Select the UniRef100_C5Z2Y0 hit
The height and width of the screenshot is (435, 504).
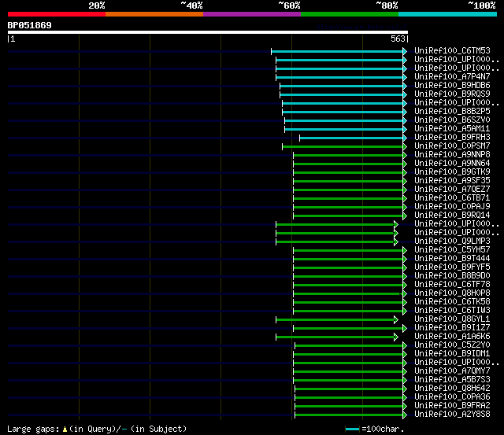pyautogui.click(x=452, y=345)
